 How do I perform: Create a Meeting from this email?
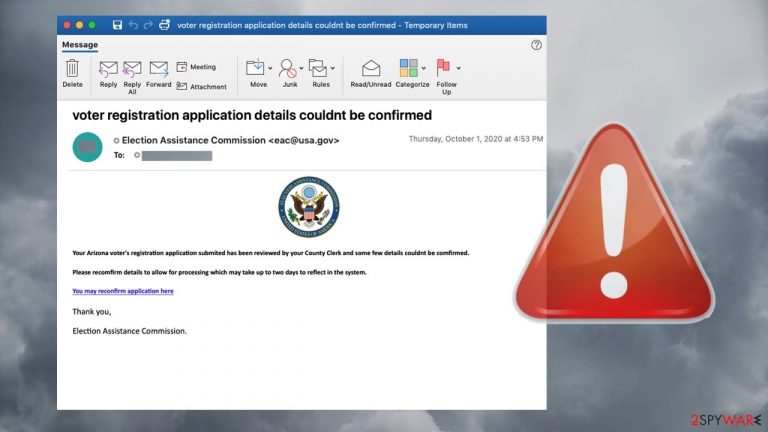tap(196, 67)
